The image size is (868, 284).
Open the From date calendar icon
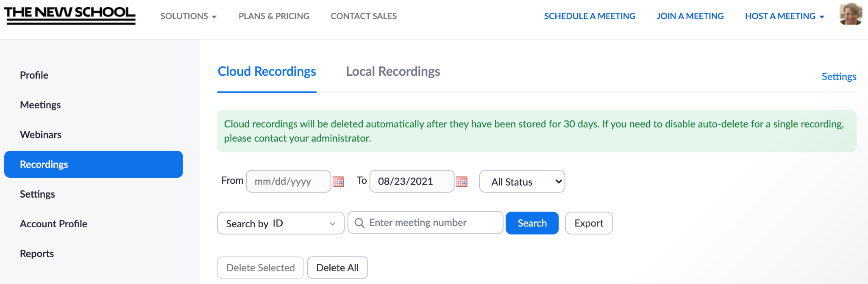pos(338,182)
